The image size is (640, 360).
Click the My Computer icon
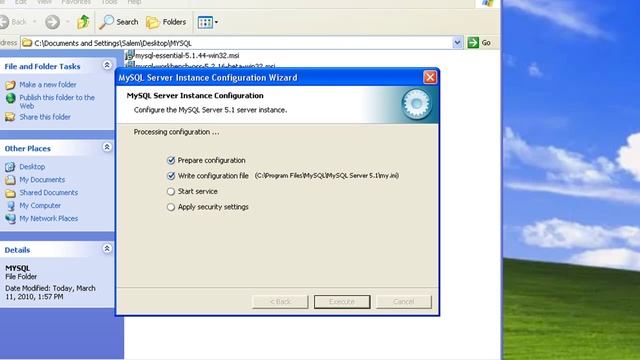tap(11, 206)
